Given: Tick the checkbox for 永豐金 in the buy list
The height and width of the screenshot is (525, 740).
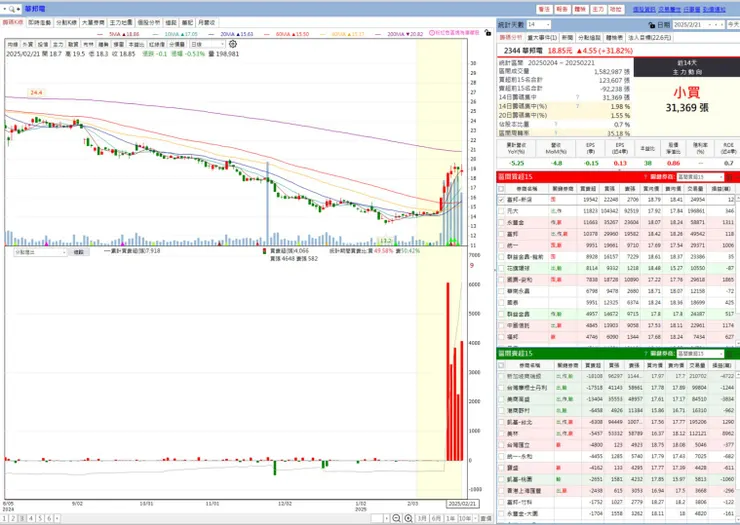Looking at the screenshot, I should coord(501,222).
